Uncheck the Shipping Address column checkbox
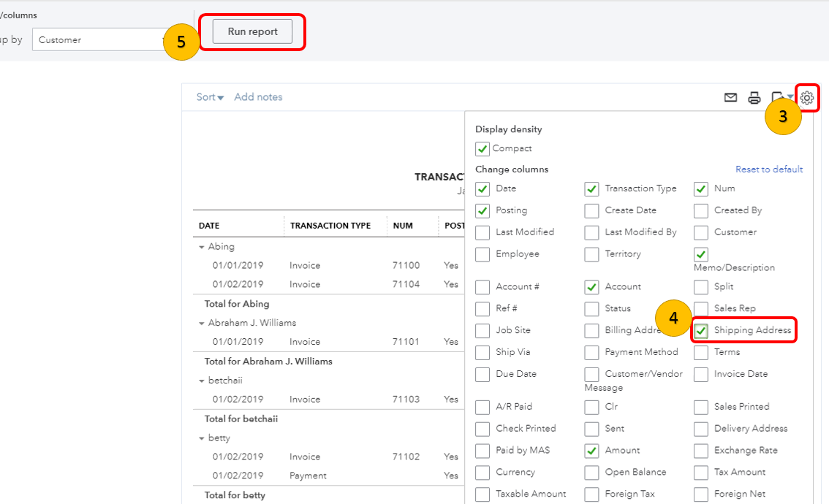This screenshot has height=504, width=829. click(701, 331)
